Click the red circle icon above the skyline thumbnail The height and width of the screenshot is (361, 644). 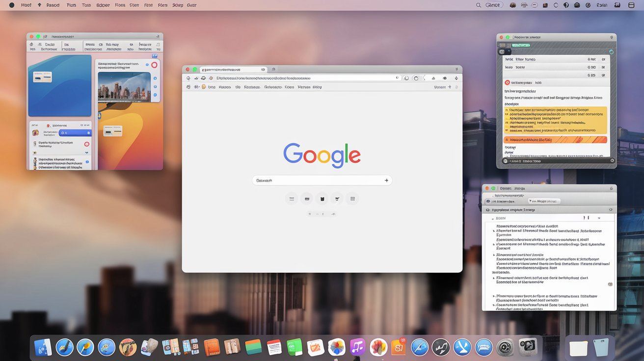[154, 65]
